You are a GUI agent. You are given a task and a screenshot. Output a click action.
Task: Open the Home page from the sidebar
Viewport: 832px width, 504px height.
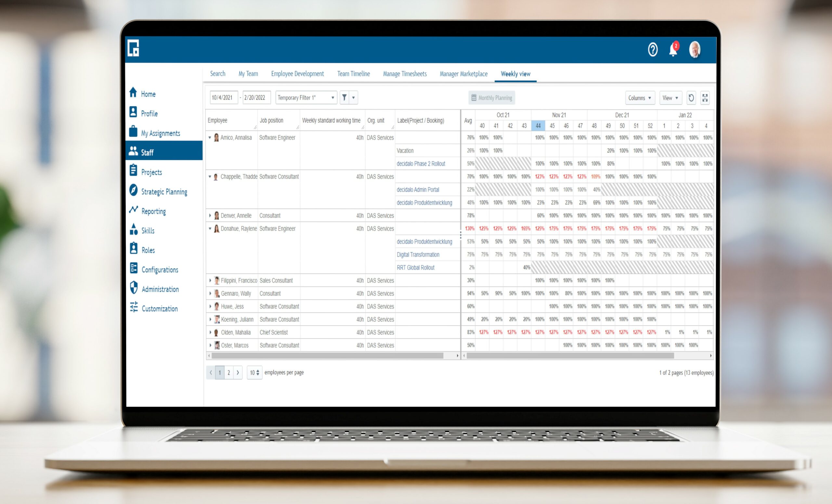[148, 94]
